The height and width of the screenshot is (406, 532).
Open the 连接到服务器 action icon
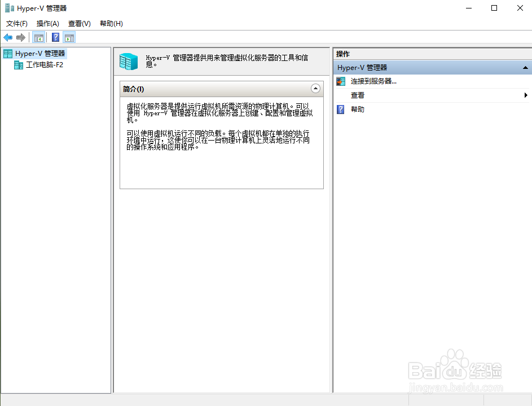(x=341, y=81)
